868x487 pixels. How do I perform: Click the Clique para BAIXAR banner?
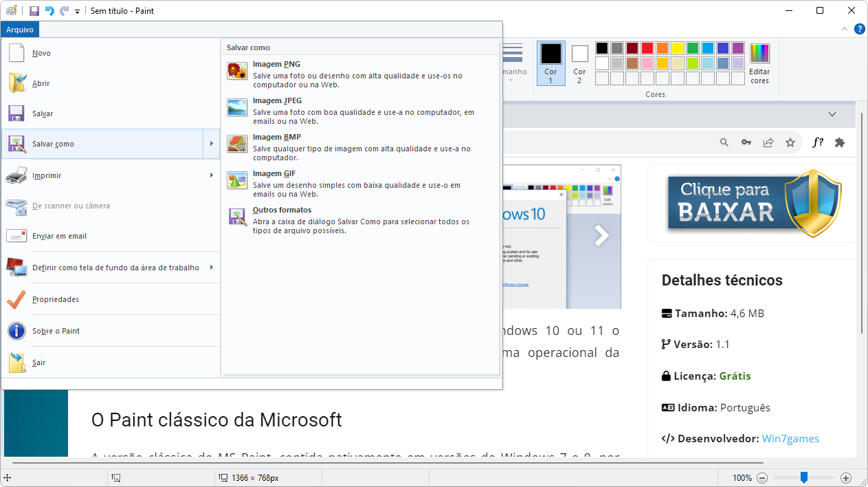click(x=755, y=204)
